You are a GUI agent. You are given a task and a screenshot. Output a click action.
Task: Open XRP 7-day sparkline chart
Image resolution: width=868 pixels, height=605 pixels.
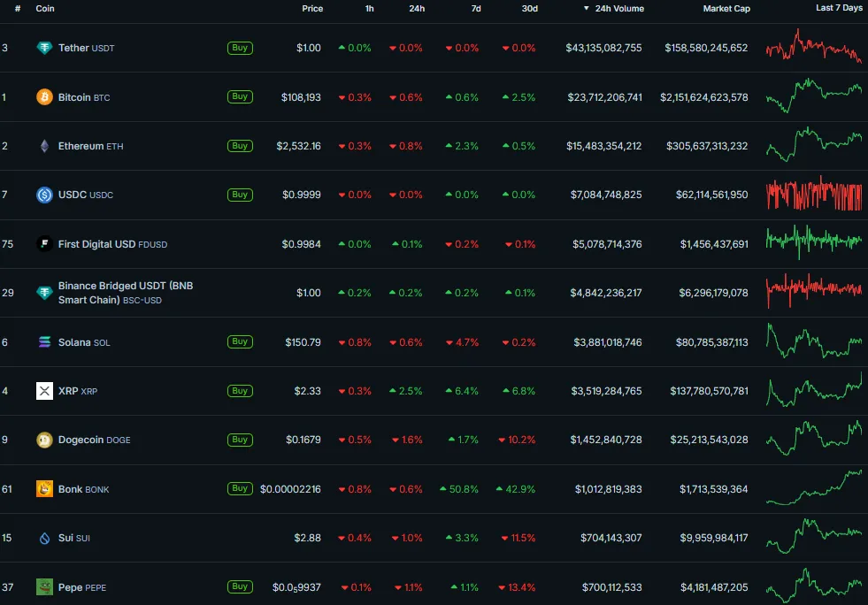coord(814,390)
